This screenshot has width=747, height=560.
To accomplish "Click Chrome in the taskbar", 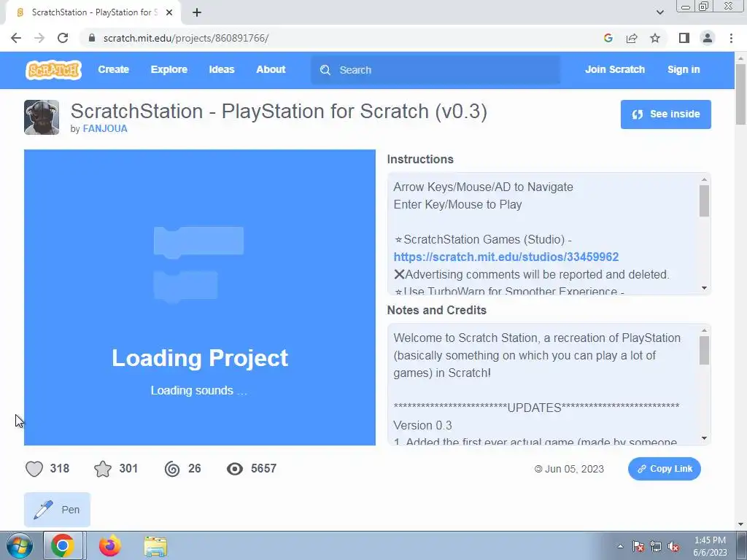I will pos(63,545).
